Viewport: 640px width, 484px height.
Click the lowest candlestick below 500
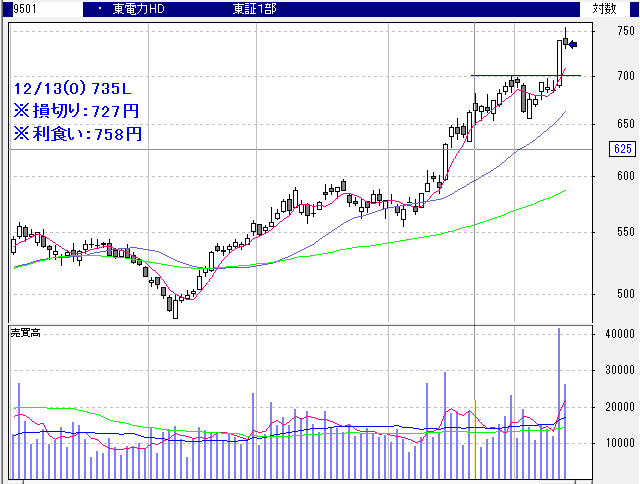[x=175, y=308]
